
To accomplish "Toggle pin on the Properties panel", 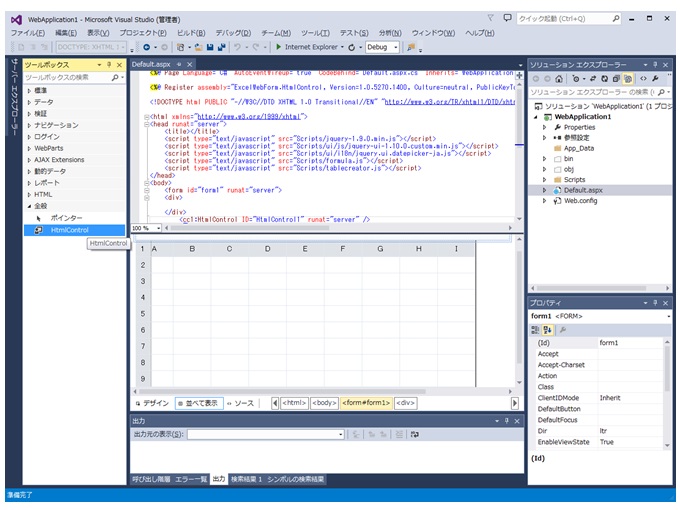I will point(655,303).
